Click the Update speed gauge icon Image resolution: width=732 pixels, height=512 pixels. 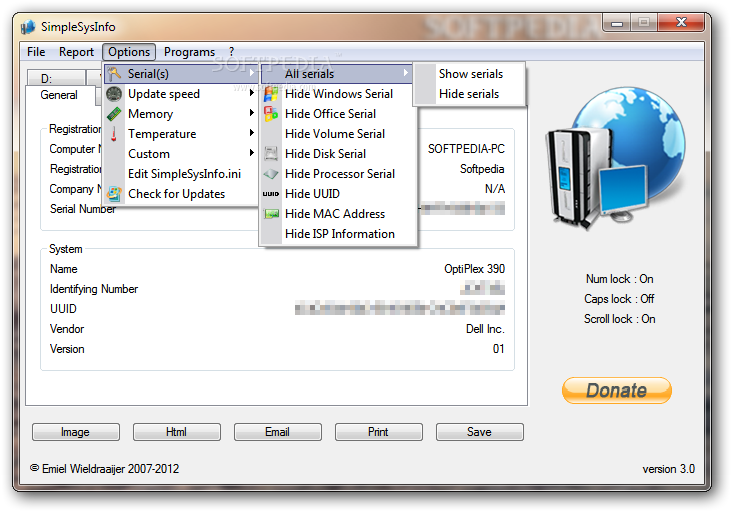(x=114, y=94)
